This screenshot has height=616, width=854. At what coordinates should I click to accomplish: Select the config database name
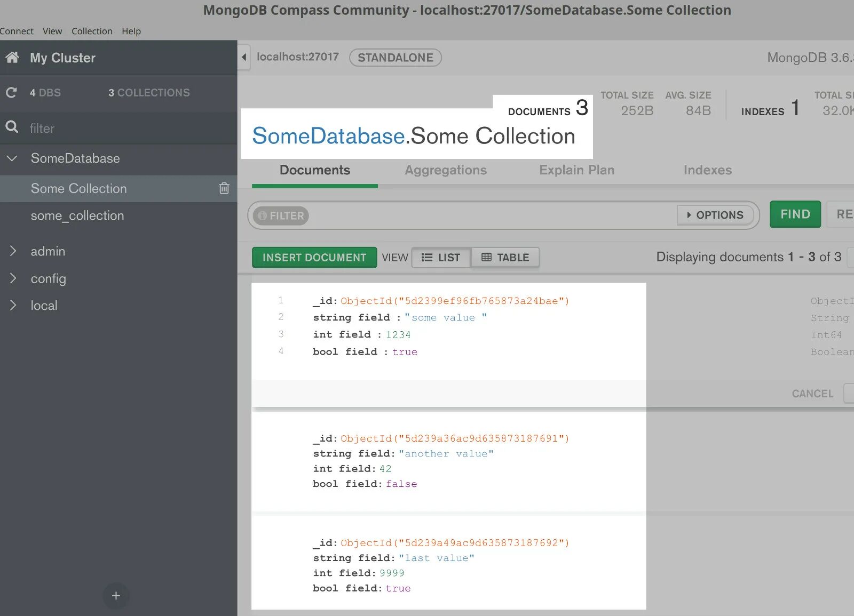tap(49, 278)
